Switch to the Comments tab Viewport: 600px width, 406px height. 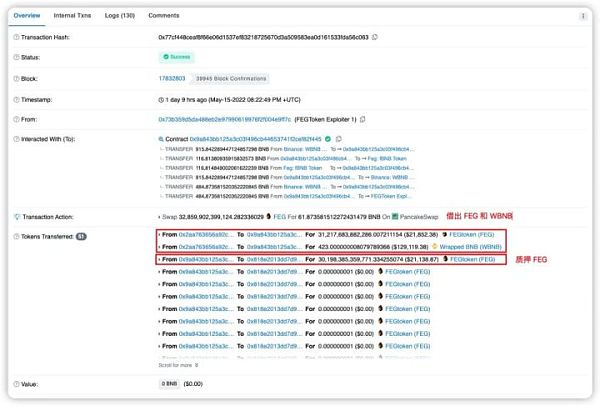point(164,15)
